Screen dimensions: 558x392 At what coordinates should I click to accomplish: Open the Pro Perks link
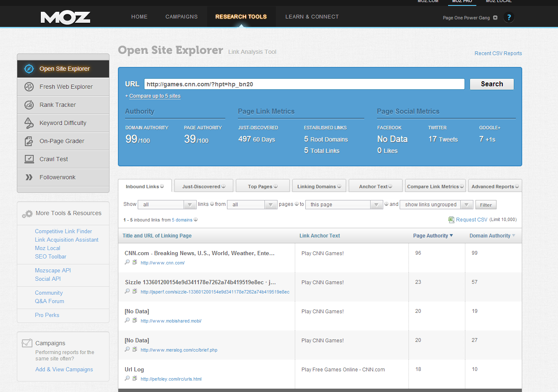(47, 315)
